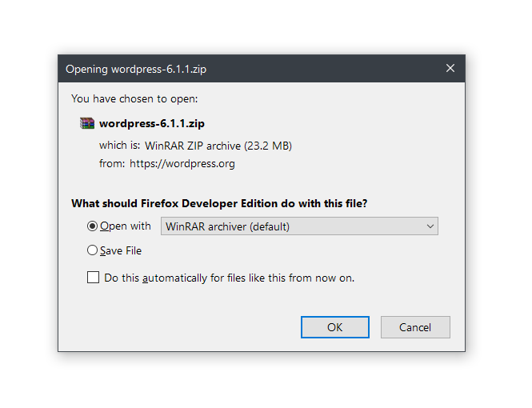This screenshot has width=532, height=408.
Task: Click the What should Firefox Developer Edition heading
Action: click(x=219, y=203)
